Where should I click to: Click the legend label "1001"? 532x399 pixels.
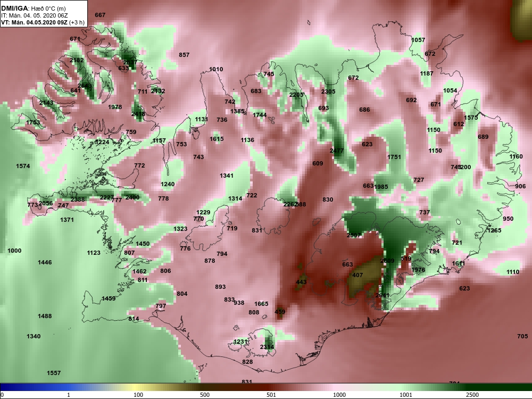[x=406, y=395]
